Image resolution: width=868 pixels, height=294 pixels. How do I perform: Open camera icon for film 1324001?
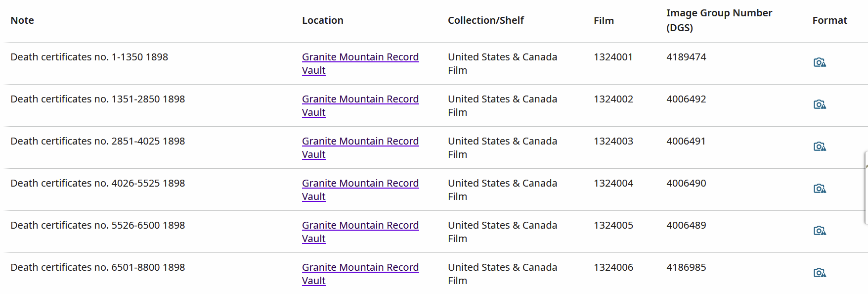[820, 62]
